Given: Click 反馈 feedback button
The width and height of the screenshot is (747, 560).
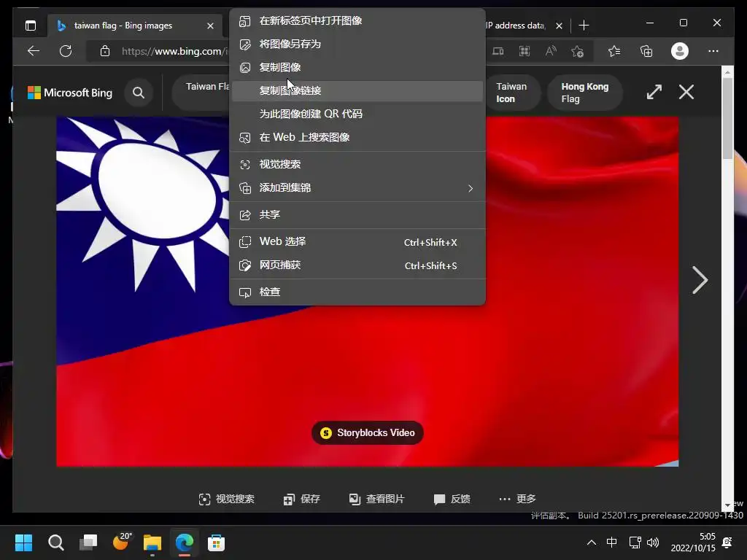Looking at the screenshot, I should [452, 499].
